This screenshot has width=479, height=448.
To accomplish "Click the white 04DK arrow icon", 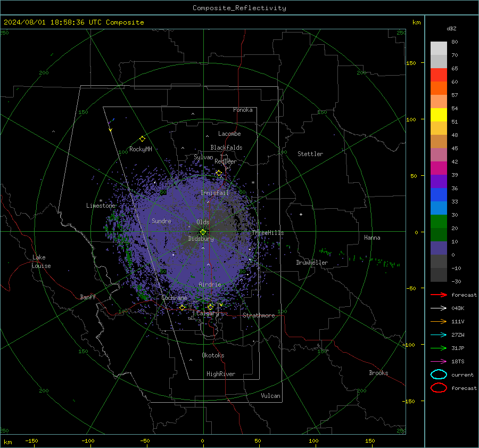I will [x=439, y=308].
